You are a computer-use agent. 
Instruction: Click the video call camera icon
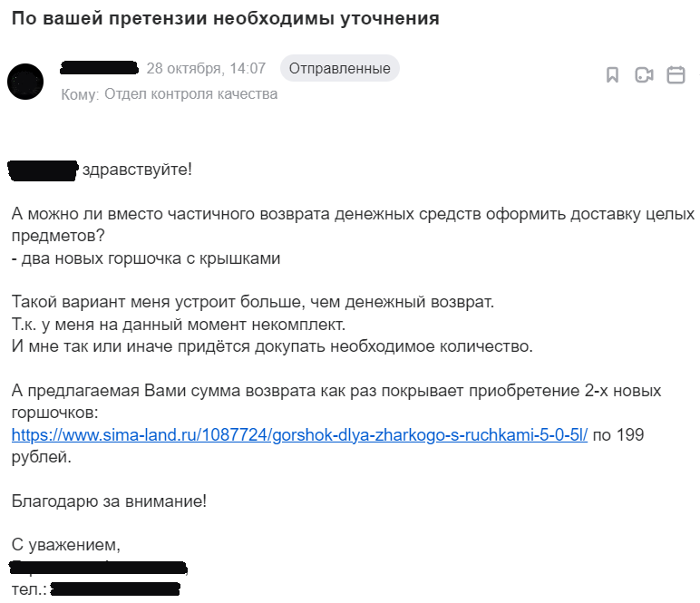click(x=644, y=75)
